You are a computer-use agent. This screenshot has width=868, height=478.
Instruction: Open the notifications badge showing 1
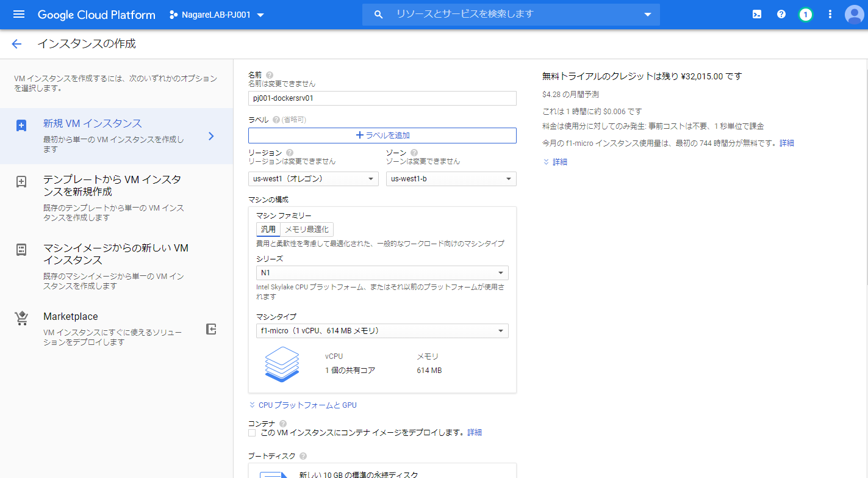pyautogui.click(x=806, y=14)
